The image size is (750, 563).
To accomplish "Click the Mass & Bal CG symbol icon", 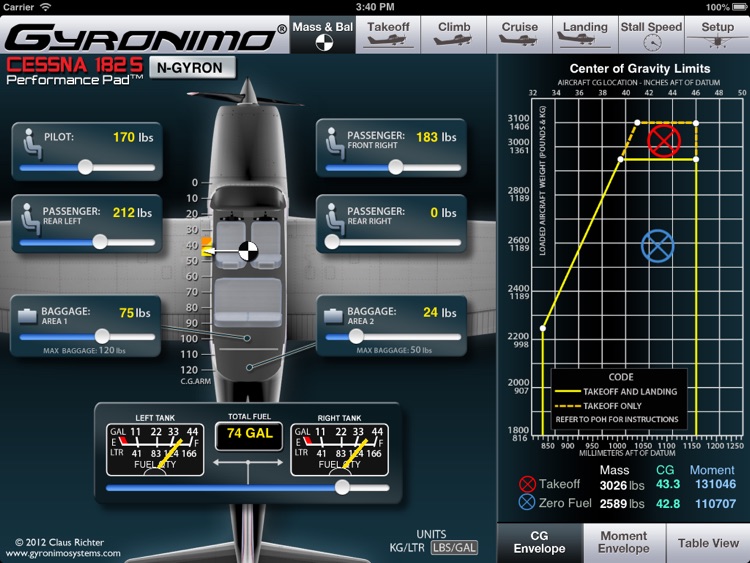I will [x=324, y=43].
